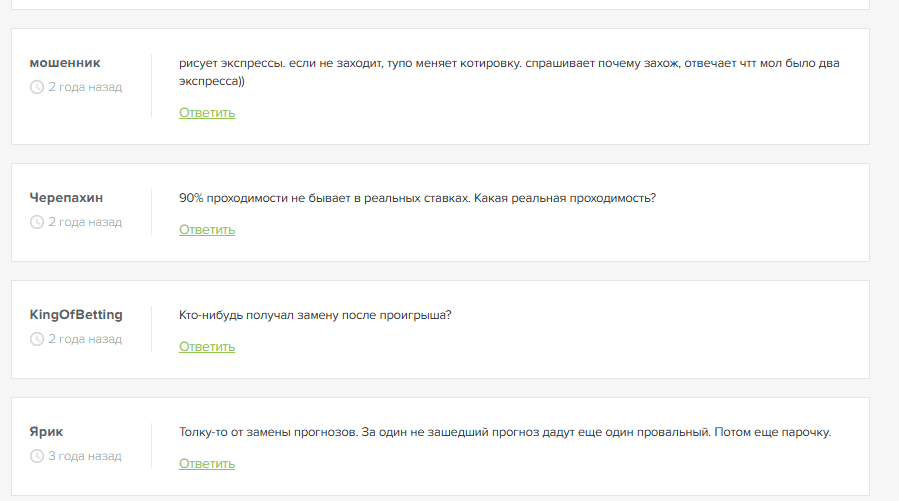Image resolution: width=899 pixels, height=501 pixels.
Task: Click the clock icon beside мошенник's timestamp
Action: click(x=37, y=87)
